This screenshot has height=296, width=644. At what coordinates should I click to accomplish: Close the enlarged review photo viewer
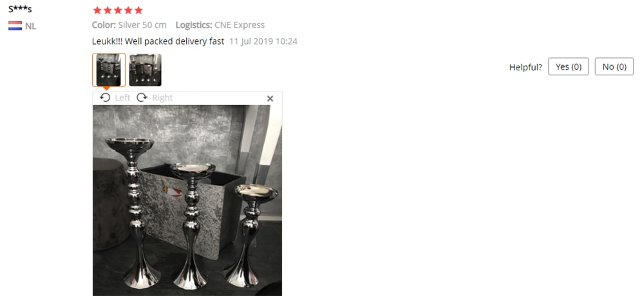tap(270, 99)
